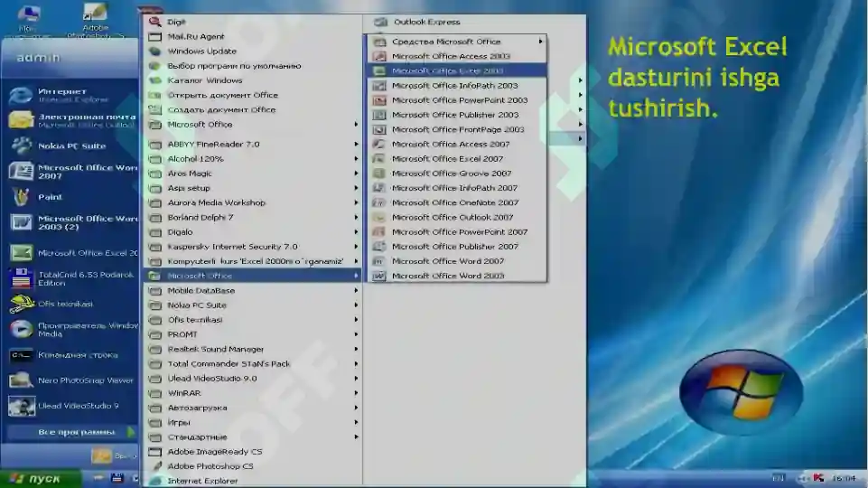Click the Ofis texnikasi pinned icon
Viewport: 868px width, 488px height.
[x=21, y=304]
